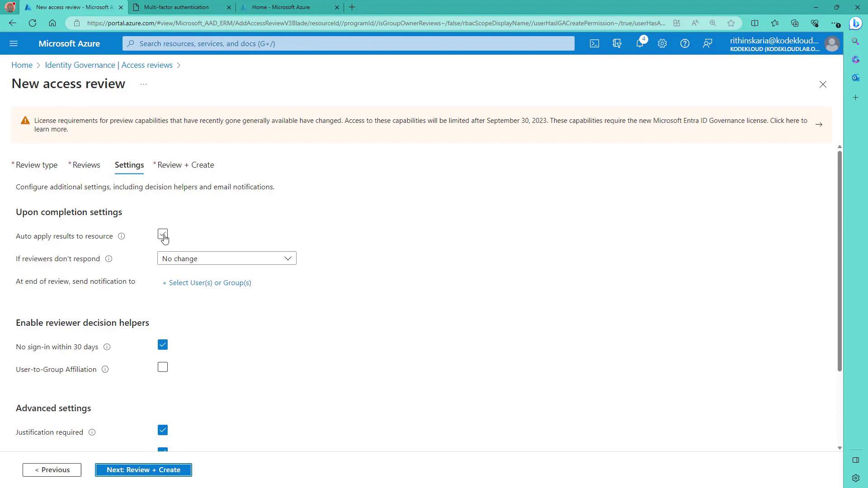Expand the license warning banner arrow
868x488 pixels.
(x=819, y=124)
